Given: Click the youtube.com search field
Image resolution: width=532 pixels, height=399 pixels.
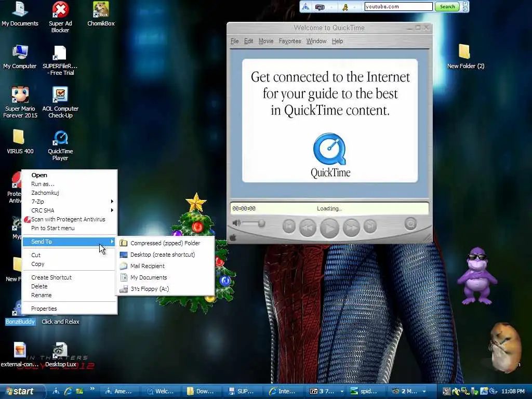Looking at the screenshot, I should (x=398, y=6).
